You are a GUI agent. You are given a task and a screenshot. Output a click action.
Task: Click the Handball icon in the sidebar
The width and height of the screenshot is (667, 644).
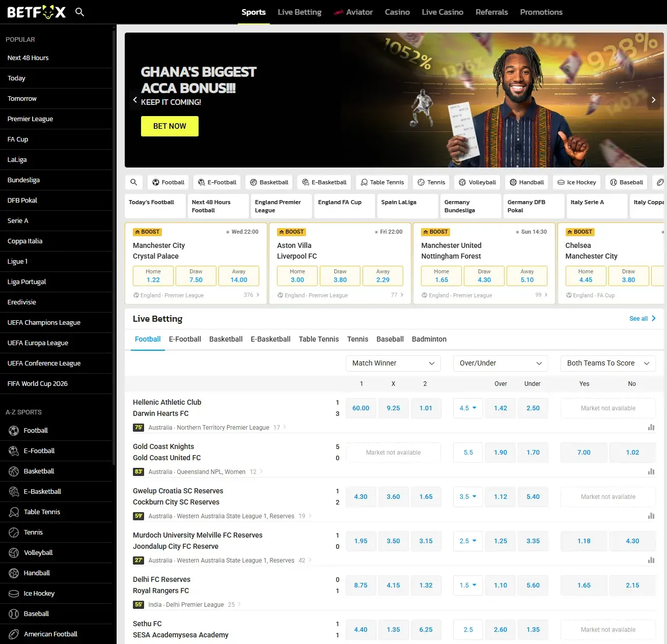point(14,573)
